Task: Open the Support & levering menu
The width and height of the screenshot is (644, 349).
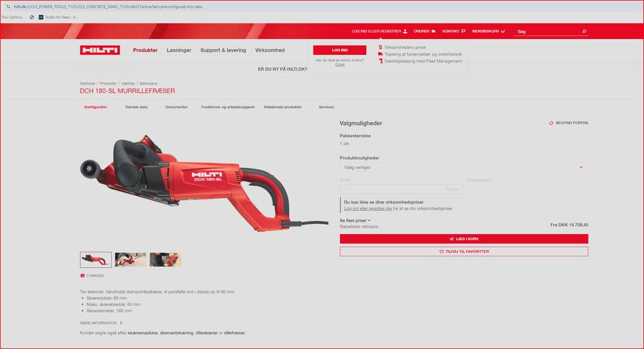Action: 223,50
